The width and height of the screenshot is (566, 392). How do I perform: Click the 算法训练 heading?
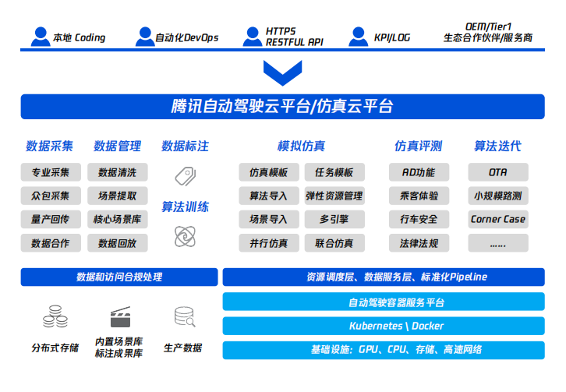coord(186,207)
